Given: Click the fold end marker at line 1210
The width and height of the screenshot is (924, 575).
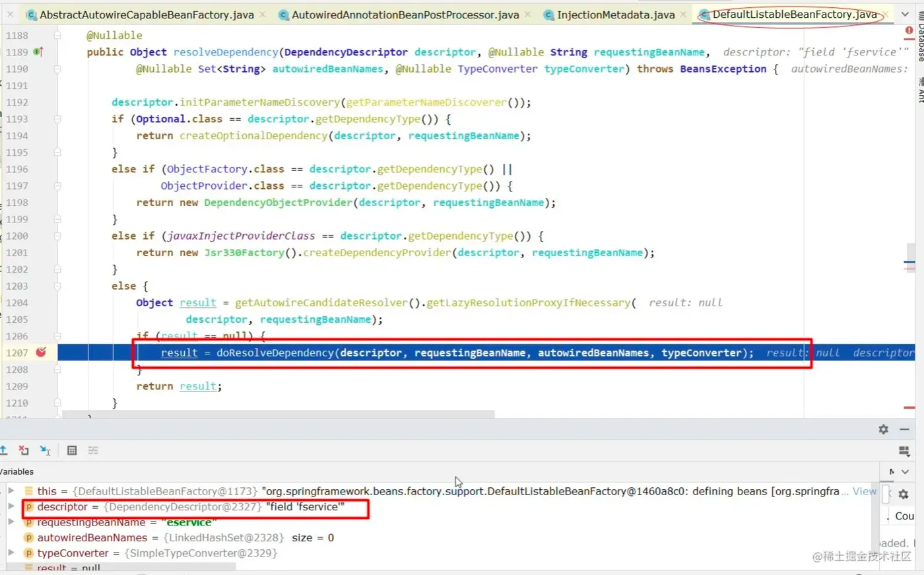Looking at the screenshot, I should (x=57, y=403).
